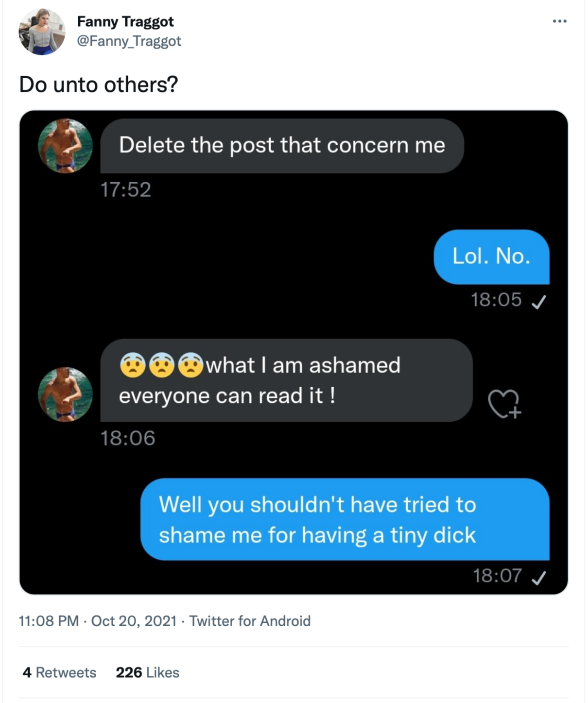Viewport: 588px width, 703px height.
Task: Click the 'Twitter for Android' source link
Action: 250,621
